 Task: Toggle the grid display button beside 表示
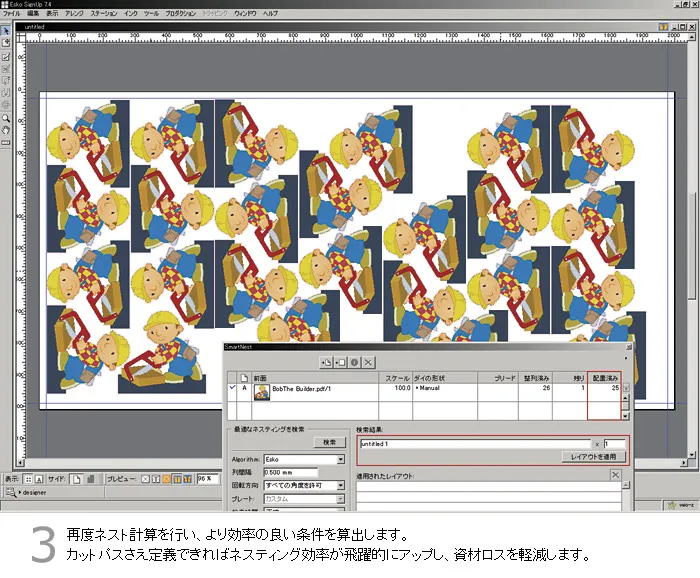coord(27,479)
